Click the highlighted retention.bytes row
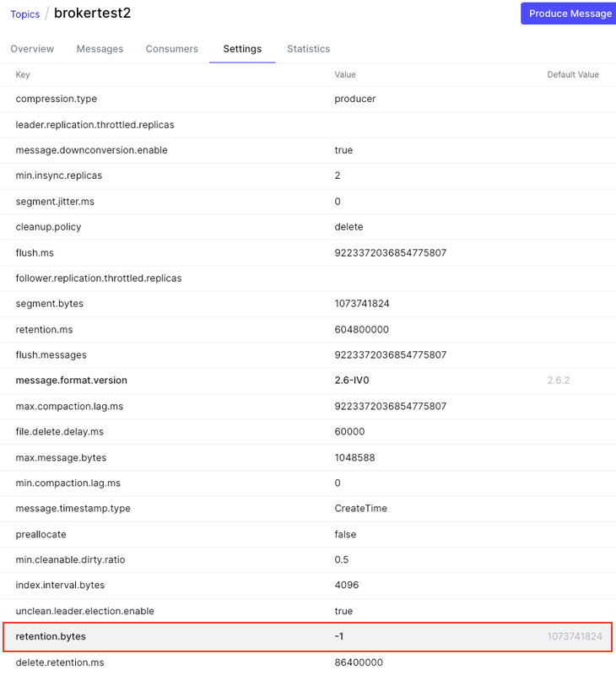 pos(308,636)
